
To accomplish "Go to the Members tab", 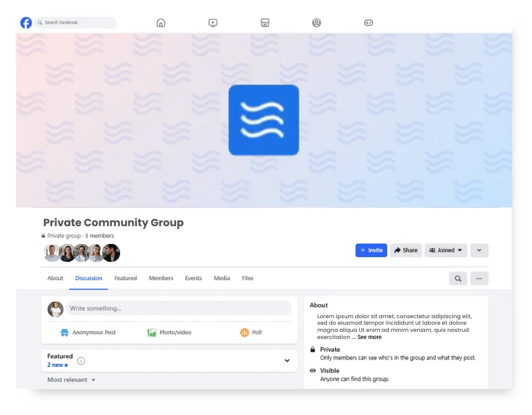I will coord(161,278).
